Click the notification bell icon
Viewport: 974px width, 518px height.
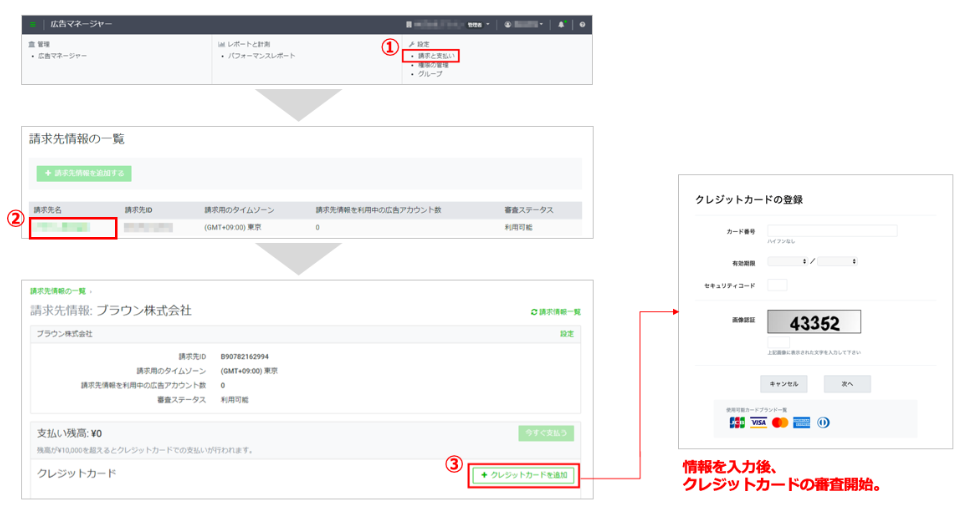[561, 24]
